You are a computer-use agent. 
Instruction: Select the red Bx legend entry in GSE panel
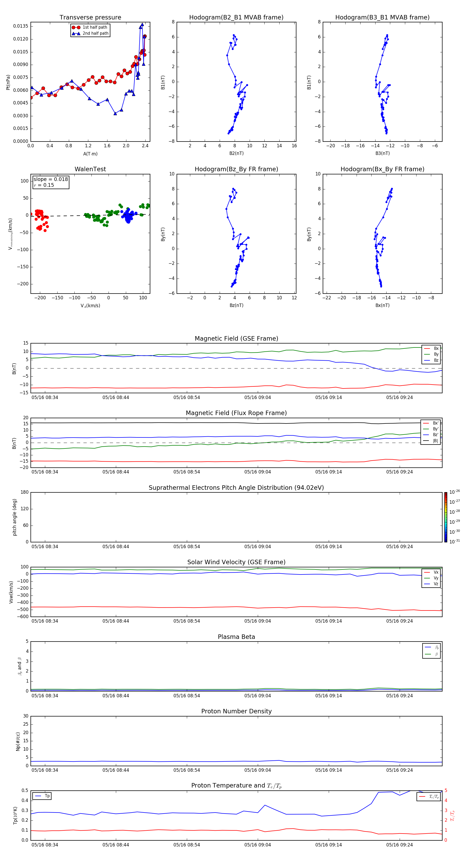pyautogui.click(x=431, y=349)
